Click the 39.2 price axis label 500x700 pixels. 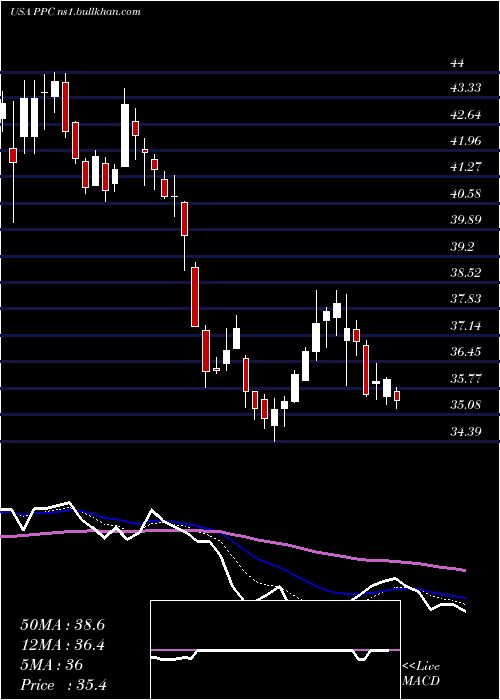click(x=462, y=246)
